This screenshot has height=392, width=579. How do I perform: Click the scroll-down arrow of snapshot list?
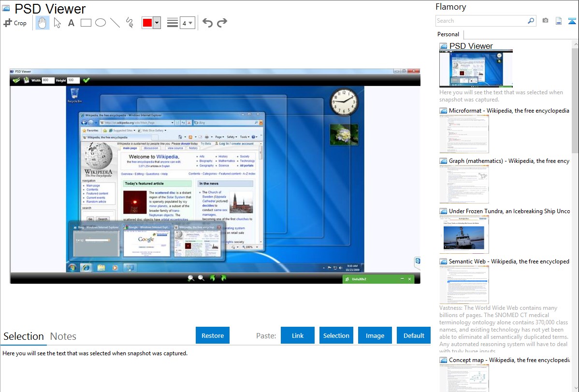pos(575,388)
